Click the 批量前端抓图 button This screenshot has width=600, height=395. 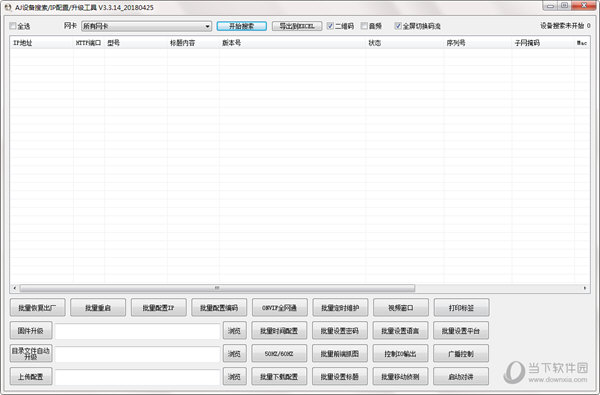[x=340, y=353]
